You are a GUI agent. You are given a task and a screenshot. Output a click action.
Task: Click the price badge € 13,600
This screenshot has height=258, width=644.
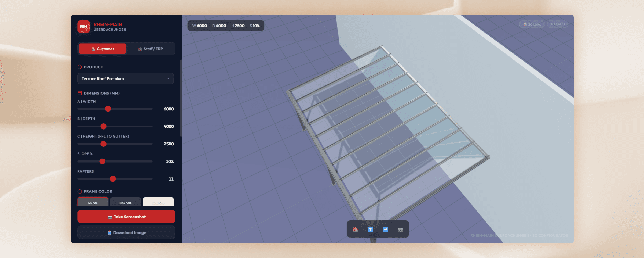[x=558, y=24]
